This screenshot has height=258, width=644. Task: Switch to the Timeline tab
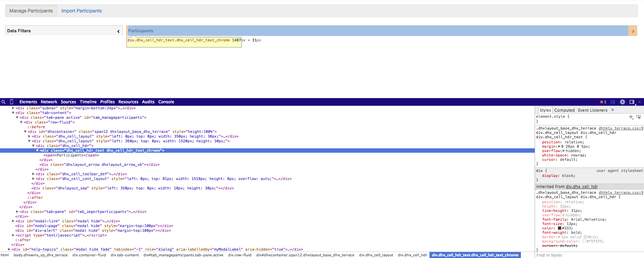click(x=88, y=102)
